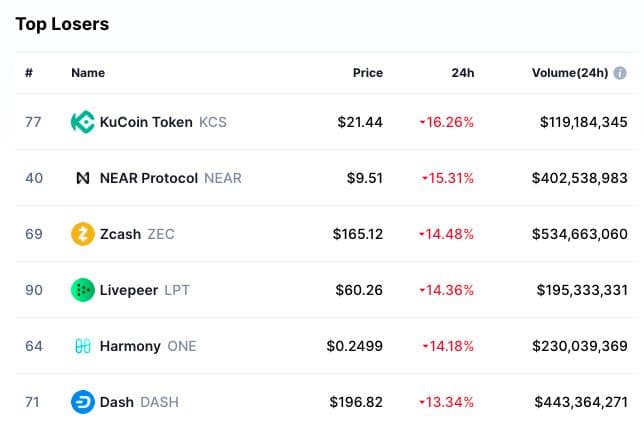Click the Dash logo icon
644x424 pixels.
click(x=82, y=402)
